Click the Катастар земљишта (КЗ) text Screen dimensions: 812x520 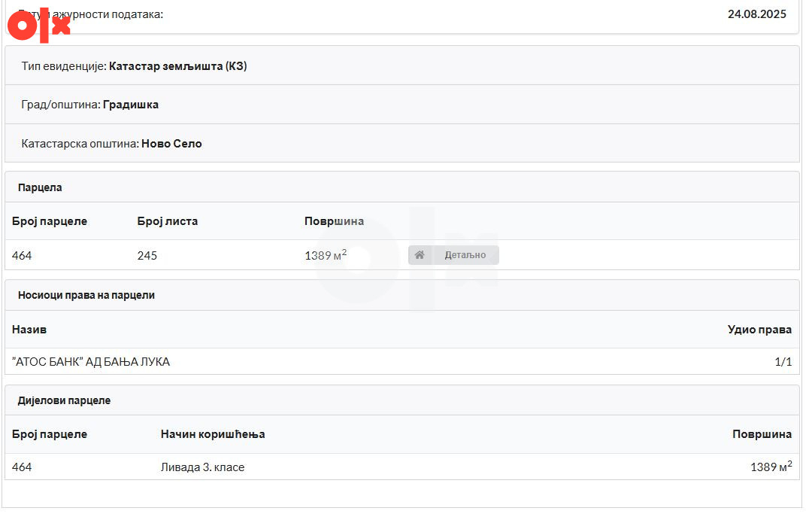click(177, 65)
